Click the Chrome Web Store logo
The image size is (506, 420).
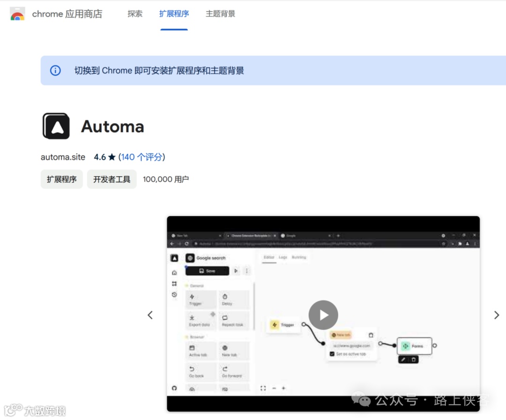tap(17, 14)
